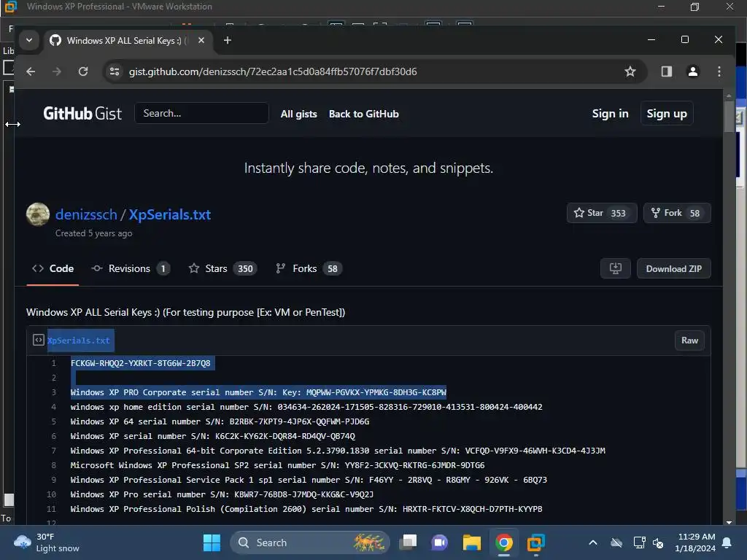This screenshot has width=747, height=560.
Task: Open the browser side panel
Action: (667, 71)
